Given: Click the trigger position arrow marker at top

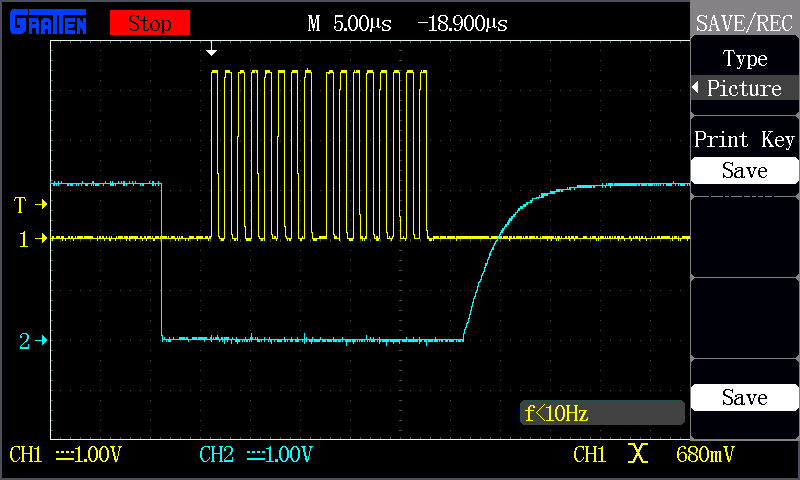Looking at the screenshot, I should [211, 49].
